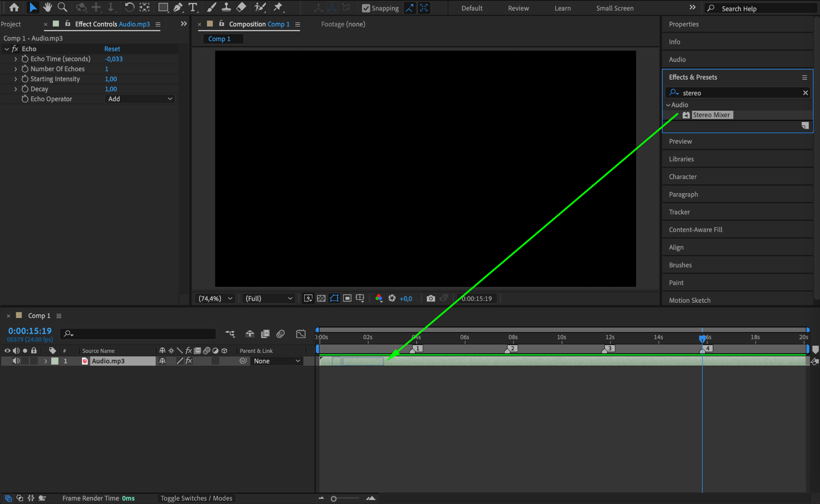
Task: Toggle the transparency grid icon
Action: [x=321, y=298]
